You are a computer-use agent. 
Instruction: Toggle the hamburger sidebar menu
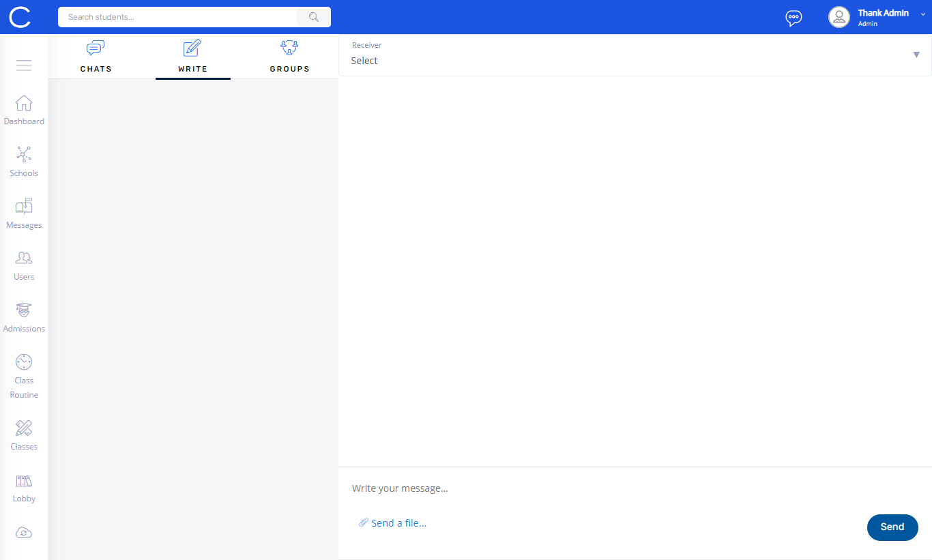[24, 65]
